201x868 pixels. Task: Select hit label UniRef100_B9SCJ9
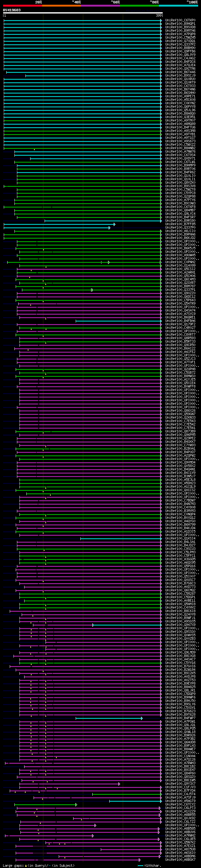tap(180, 75)
